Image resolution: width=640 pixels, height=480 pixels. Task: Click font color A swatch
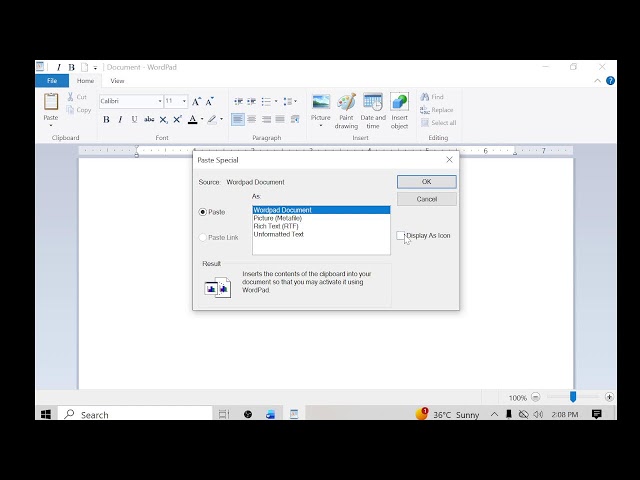[x=193, y=120]
